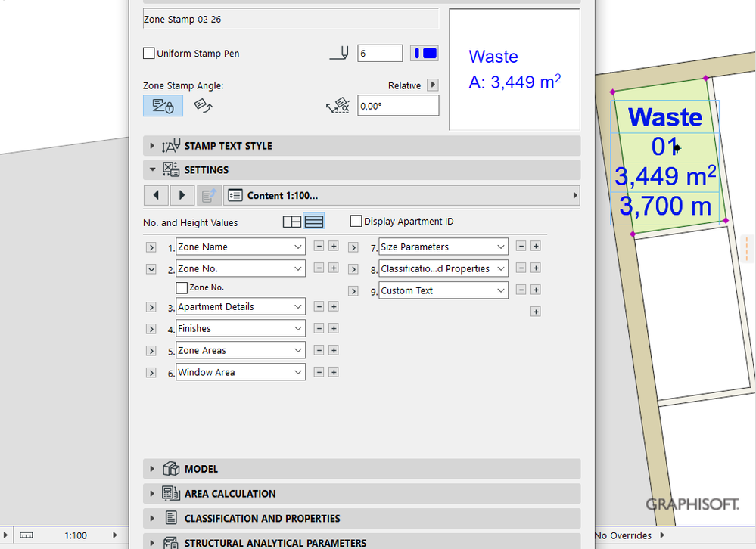Select the stacked rows stamp layout icon
This screenshot has height=549, width=756.
point(313,221)
